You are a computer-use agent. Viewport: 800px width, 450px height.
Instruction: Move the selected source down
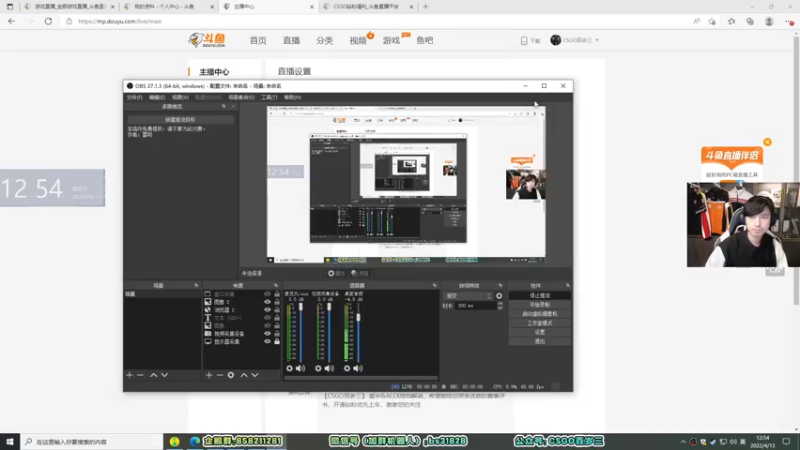(x=255, y=375)
